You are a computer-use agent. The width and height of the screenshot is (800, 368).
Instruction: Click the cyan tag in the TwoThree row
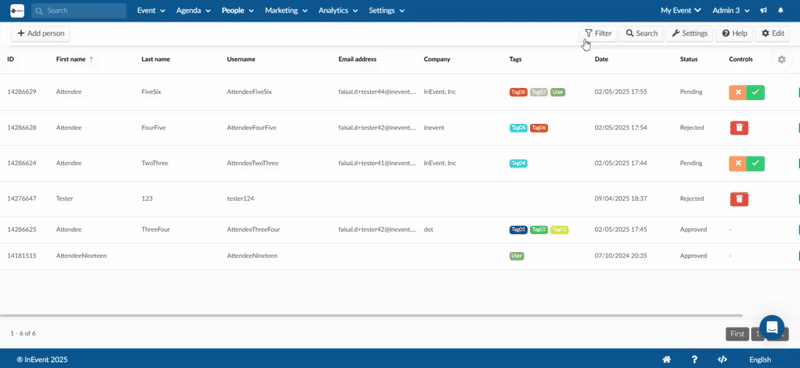tap(518, 163)
